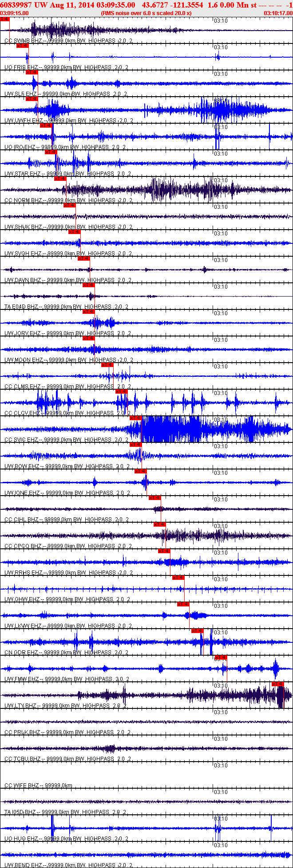Select the xT 4 pick marker on the CLCV trace

(x=122, y=391)
